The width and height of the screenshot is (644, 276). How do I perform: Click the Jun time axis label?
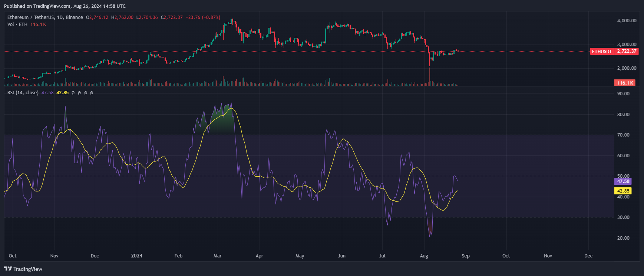342,256
